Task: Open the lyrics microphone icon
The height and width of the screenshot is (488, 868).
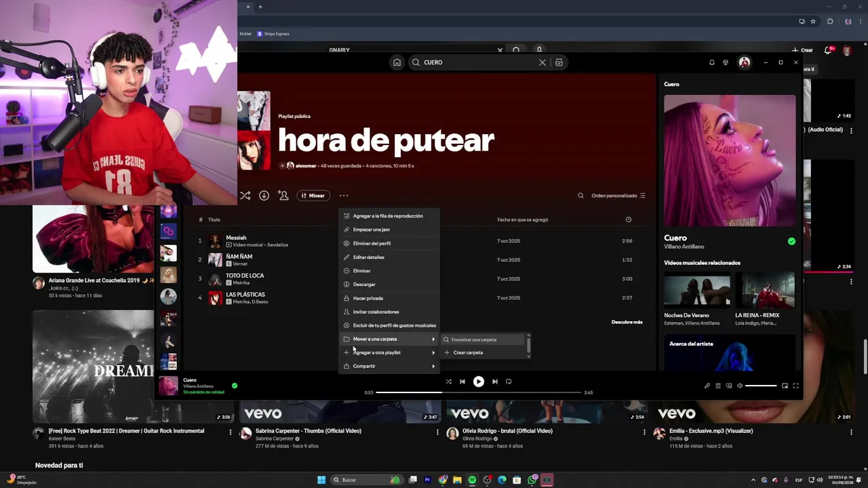Action: tap(707, 386)
